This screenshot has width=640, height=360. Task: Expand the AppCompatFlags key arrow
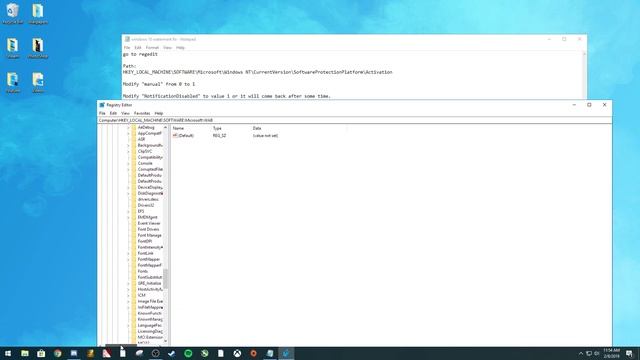129,133
